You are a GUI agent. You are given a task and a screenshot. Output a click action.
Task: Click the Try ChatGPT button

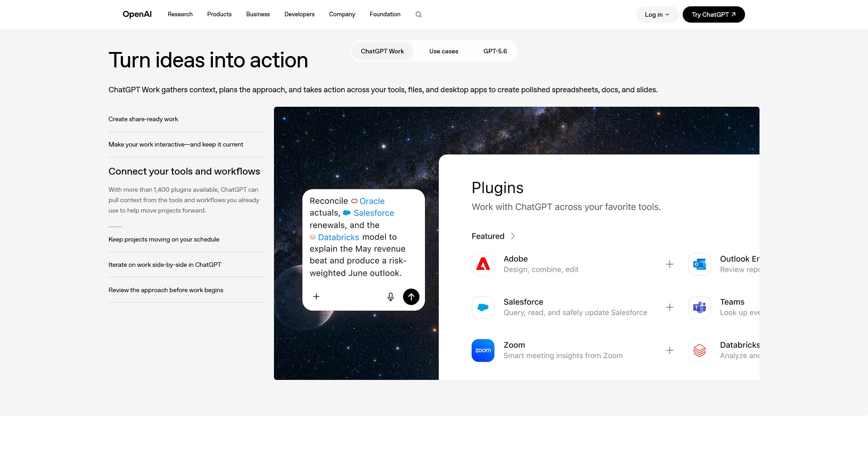(713, 14)
